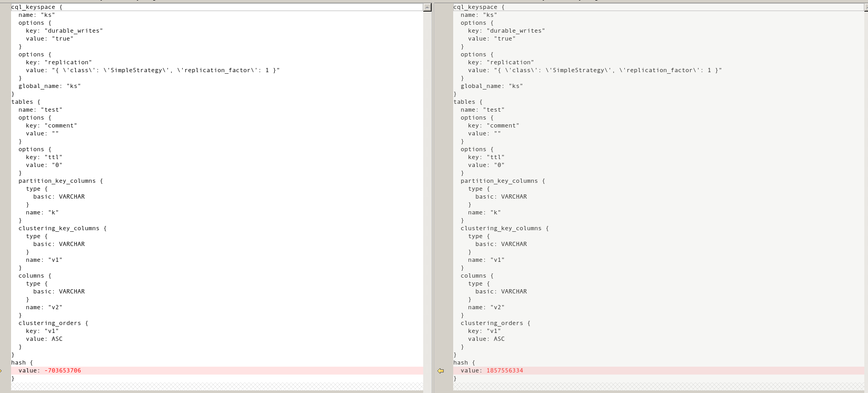Click 'name: "test"' in the left pane
This screenshot has width=868, height=393.
tap(40, 110)
